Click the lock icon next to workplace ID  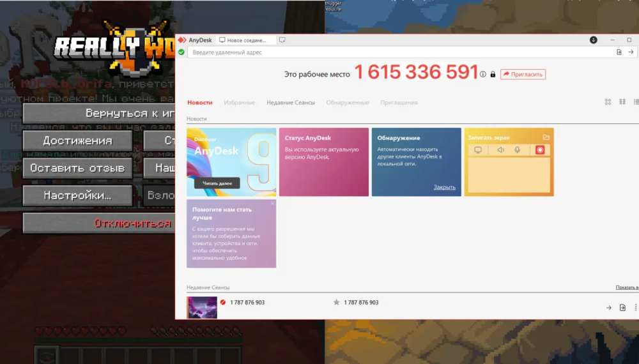tap(493, 74)
